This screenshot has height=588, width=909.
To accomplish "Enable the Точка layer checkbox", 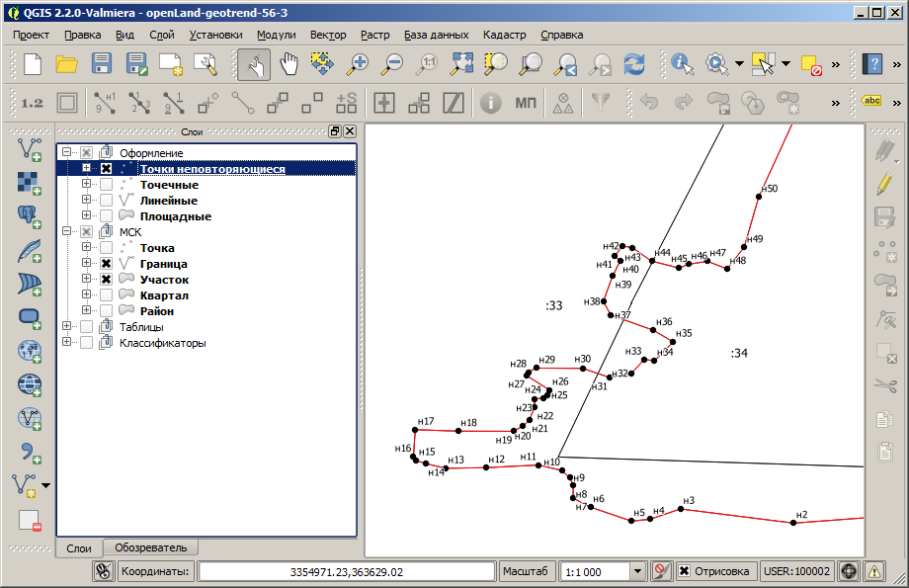I will 106,248.
